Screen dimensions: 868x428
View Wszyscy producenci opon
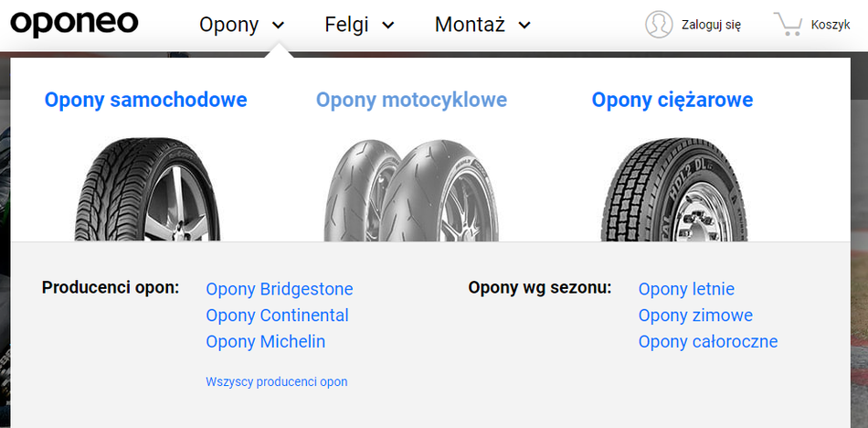click(x=277, y=382)
